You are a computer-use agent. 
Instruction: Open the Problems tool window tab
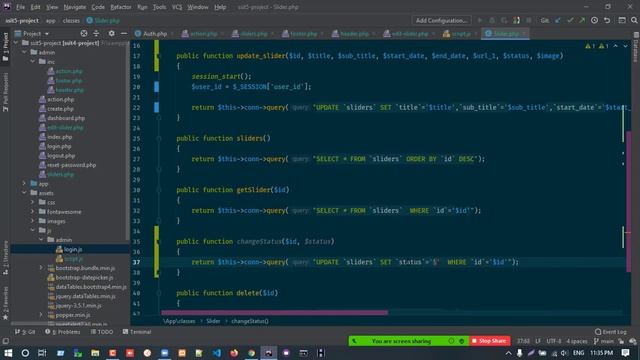tap(62, 332)
